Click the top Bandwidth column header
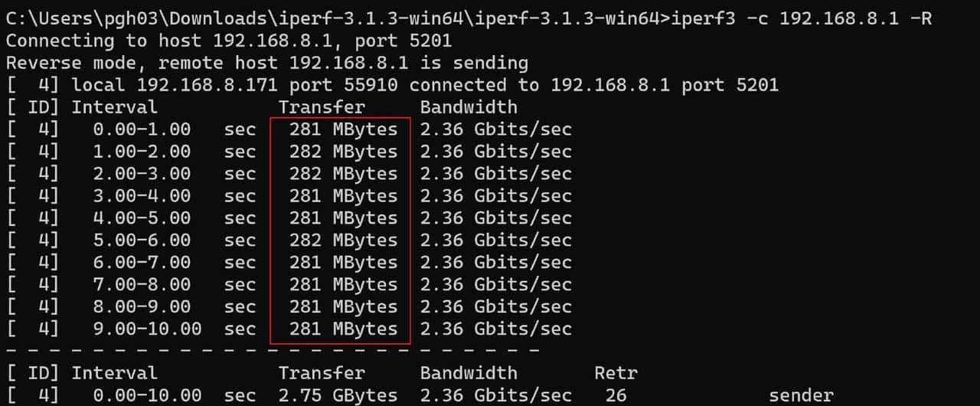980x406 pixels. pyautogui.click(x=469, y=107)
